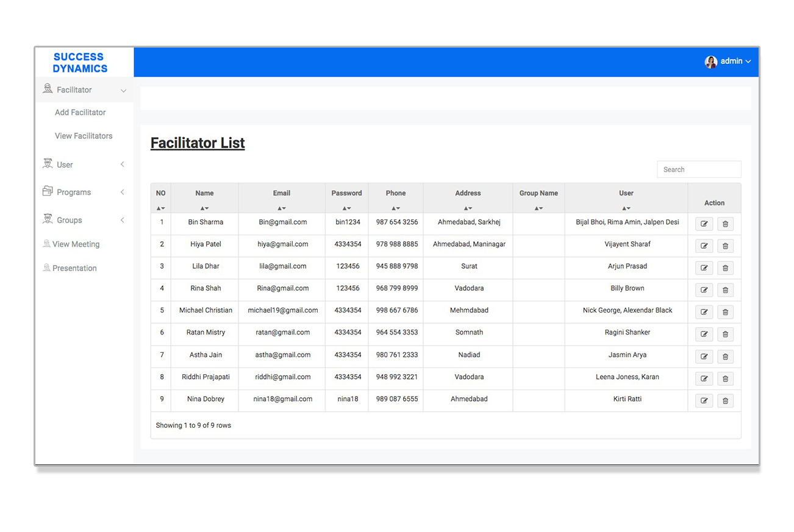The width and height of the screenshot is (794, 532).
Task: Select View Facilitators in sidebar
Action: click(x=84, y=136)
